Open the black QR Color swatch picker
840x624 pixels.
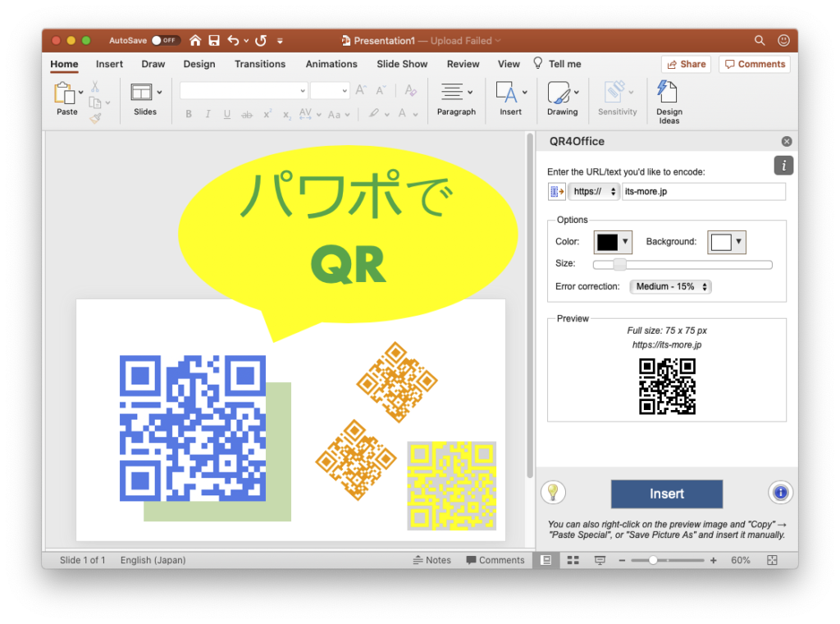pos(613,242)
